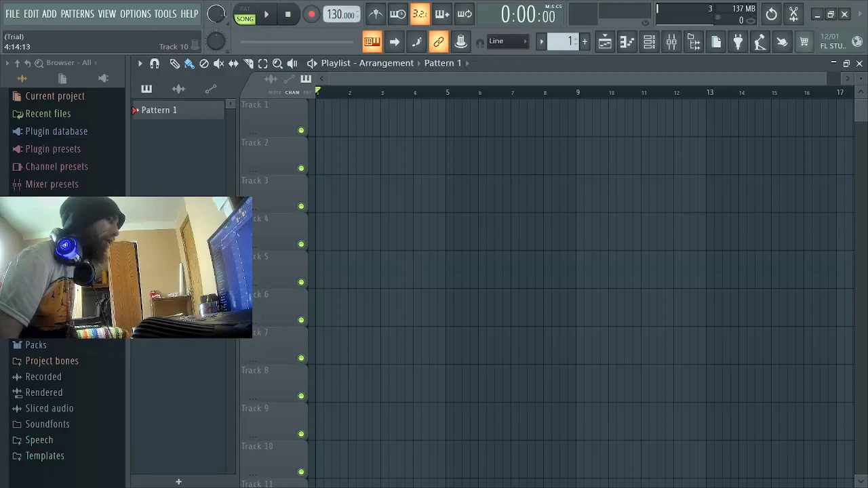
Task: Toggle the PAT/SONG mode switch
Action: coord(245,15)
